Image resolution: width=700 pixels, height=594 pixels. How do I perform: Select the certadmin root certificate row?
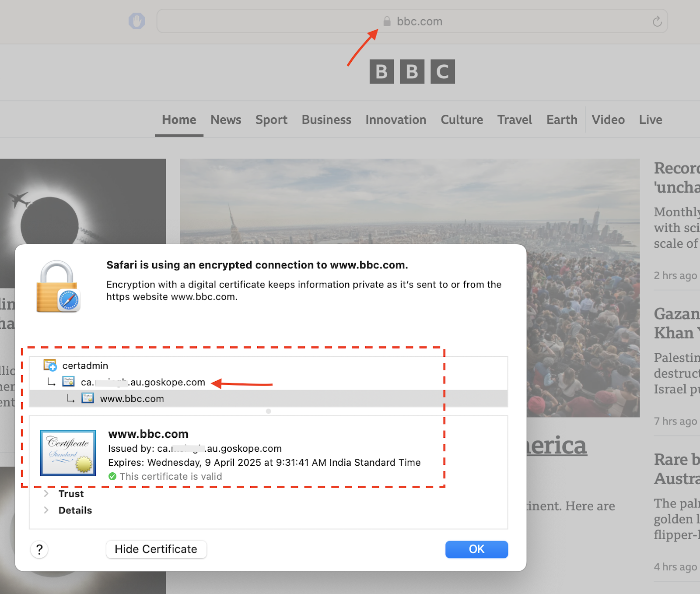pos(268,366)
